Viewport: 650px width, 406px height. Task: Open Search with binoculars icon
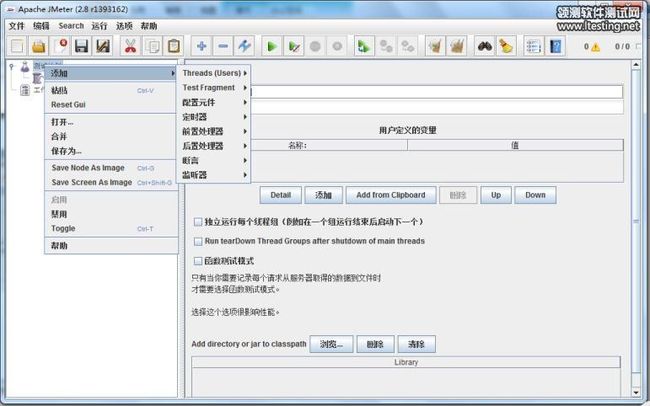[x=485, y=46]
